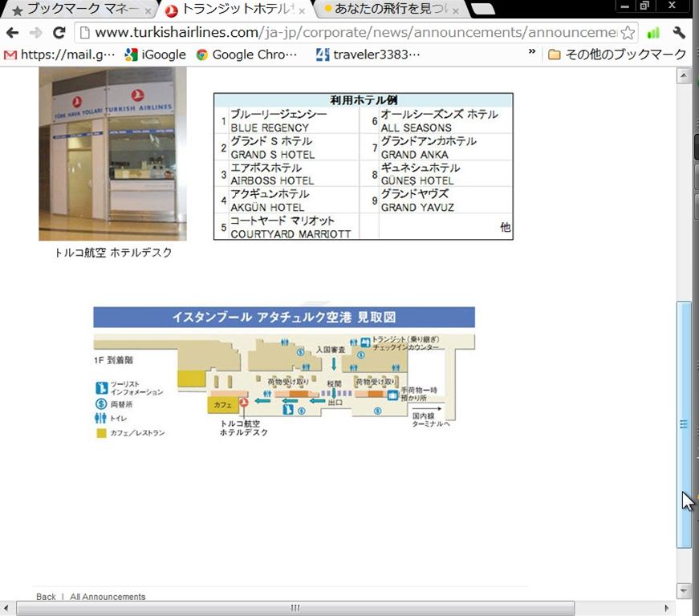Open the wrench settings menu
This screenshot has width=699, height=616.
pos(679,33)
